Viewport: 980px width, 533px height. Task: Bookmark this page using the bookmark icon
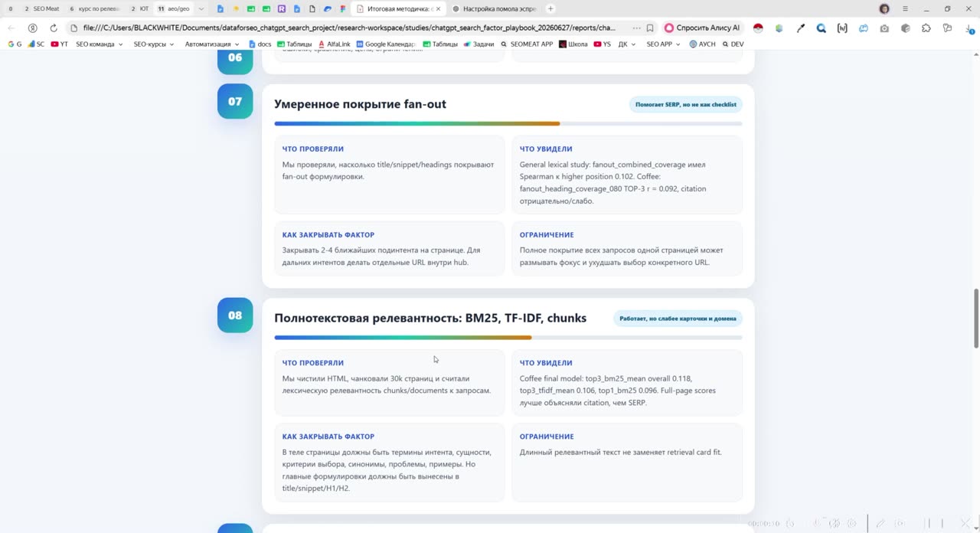[650, 28]
